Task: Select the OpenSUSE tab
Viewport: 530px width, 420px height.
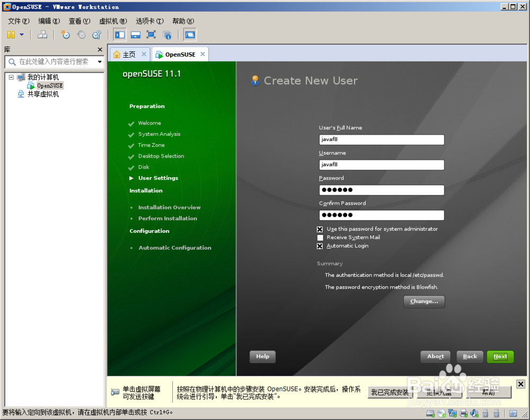Action: click(180, 55)
